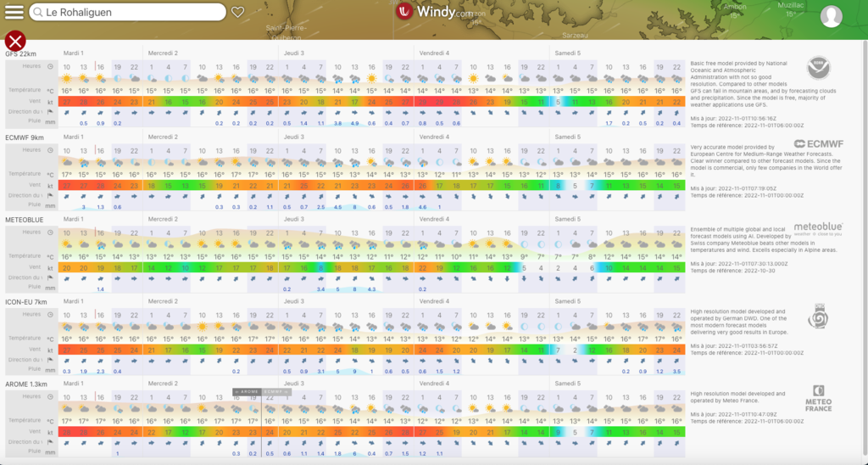The height and width of the screenshot is (465, 868).
Task: Click the NOAA logo beside GFS description
Action: [818, 68]
